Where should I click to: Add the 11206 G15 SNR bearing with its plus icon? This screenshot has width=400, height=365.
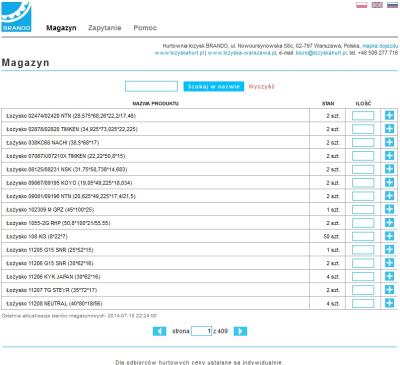[389, 263]
